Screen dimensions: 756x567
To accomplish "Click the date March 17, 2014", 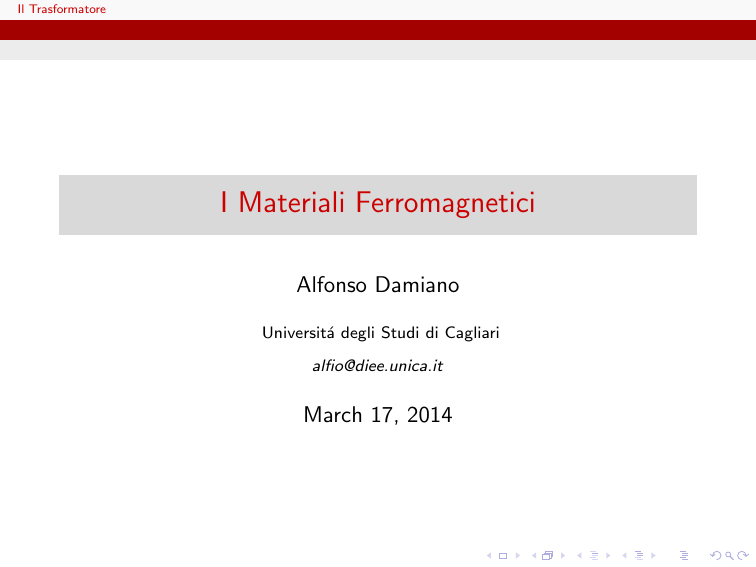I will (x=378, y=415).
